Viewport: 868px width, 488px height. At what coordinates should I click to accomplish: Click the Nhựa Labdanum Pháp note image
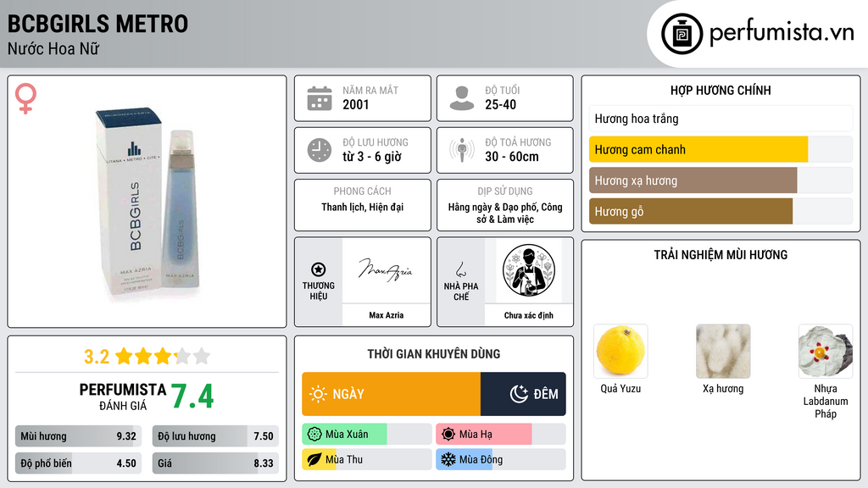(826, 352)
